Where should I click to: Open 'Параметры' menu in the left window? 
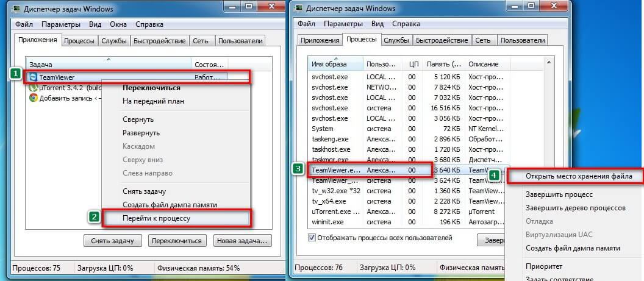coord(61,24)
